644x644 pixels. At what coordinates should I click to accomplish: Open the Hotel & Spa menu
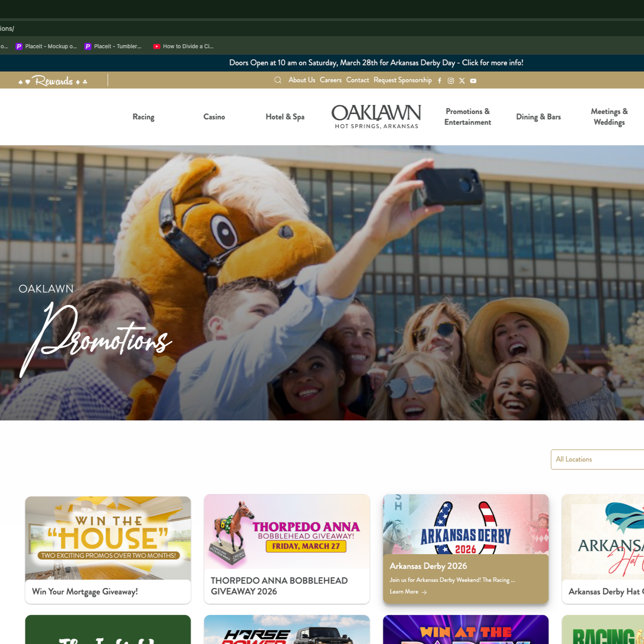tap(285, 117)
